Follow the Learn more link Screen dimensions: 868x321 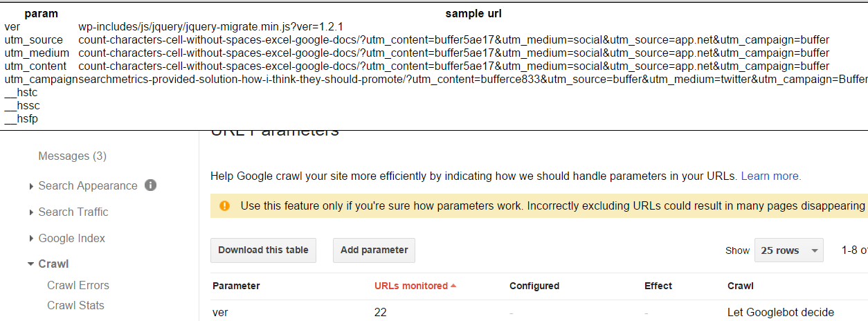pos(771,176)
